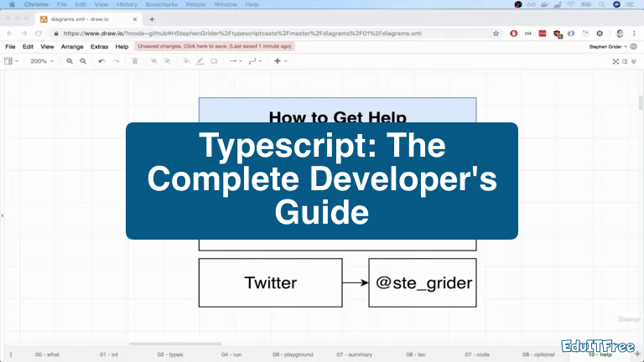
Task: Delete the selected shape using the trash icon
Action: pos(135,61)
